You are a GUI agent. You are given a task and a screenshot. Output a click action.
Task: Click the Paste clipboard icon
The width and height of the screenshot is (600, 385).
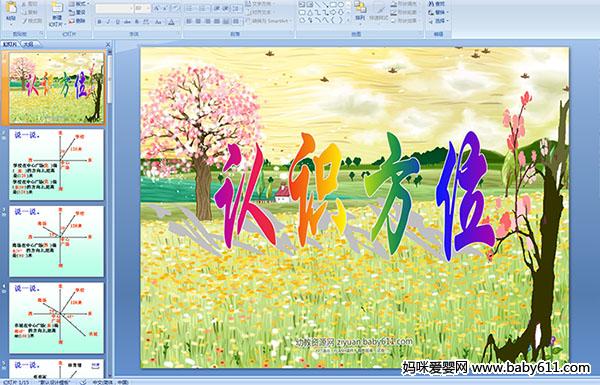[11, 8]
